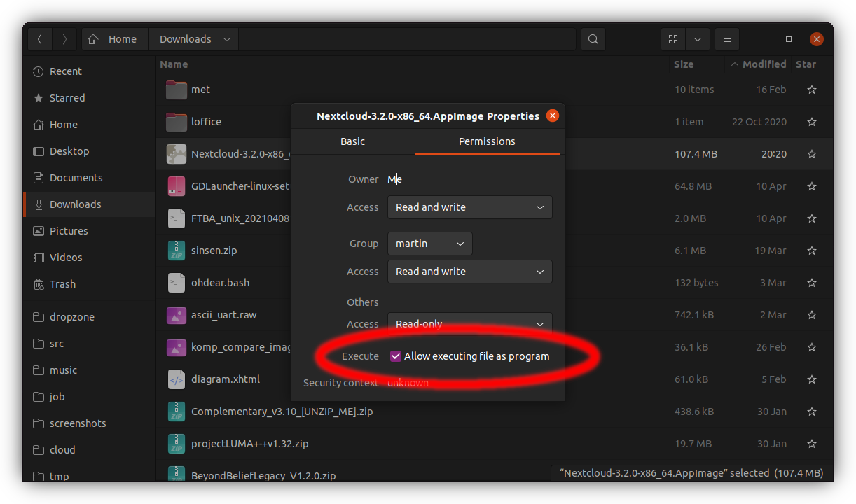Viewport: 856px width, 504px height.
Task: Select the sinsen.zip archive icon
Action: (x=177, y=251)
